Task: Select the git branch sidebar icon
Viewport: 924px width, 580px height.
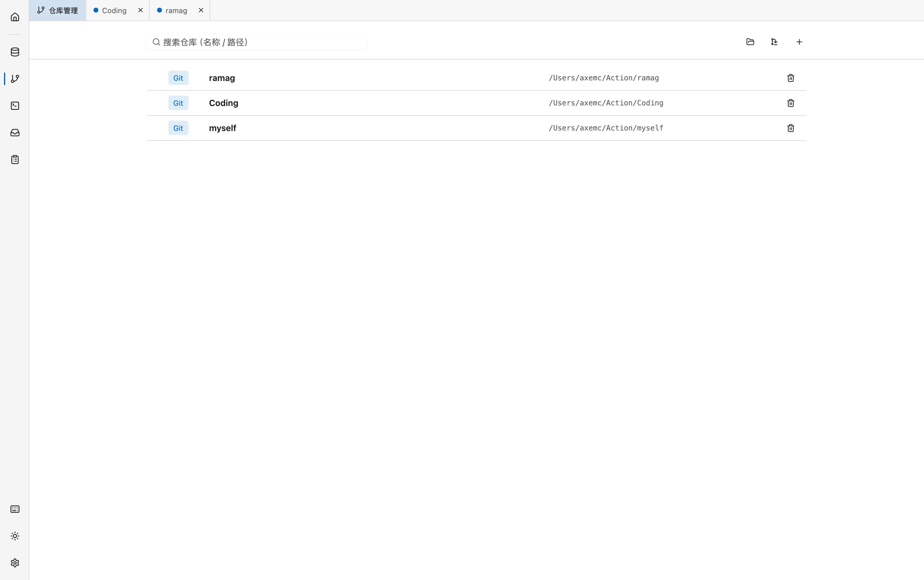Action: click(x=15, y=79)
